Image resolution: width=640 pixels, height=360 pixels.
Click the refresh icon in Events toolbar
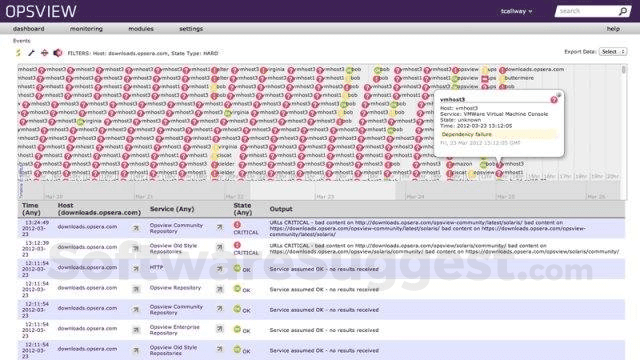(x=19, y=53)
